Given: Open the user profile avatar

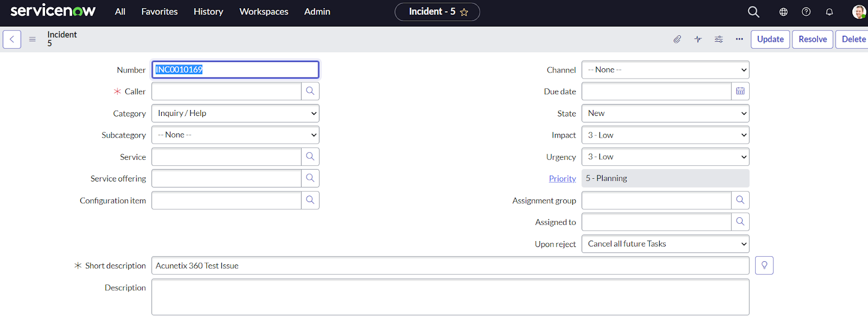Looking at the screenshot, I should 859,11.
